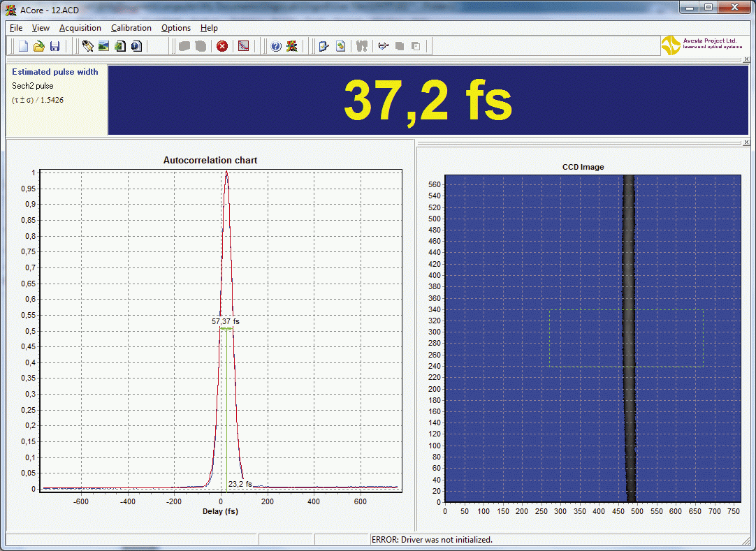This screenshot has height=551, width=756.
Task: Open the View menu
Action: [x=41, y=28]
